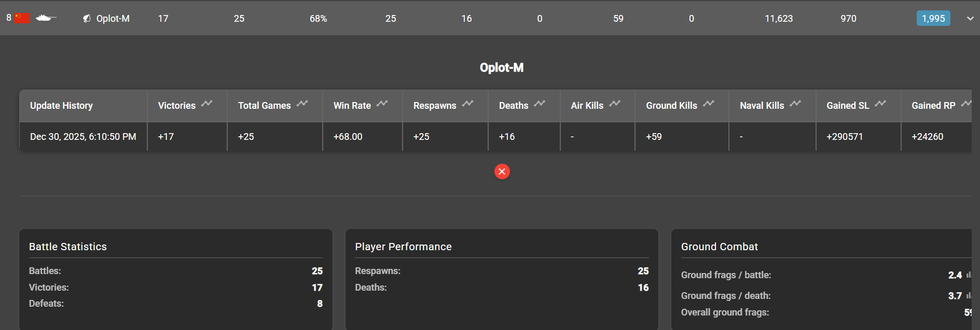Open the Gained SL trend chart icon
This screenshot has width=980, height=330.
coord(880,104)
